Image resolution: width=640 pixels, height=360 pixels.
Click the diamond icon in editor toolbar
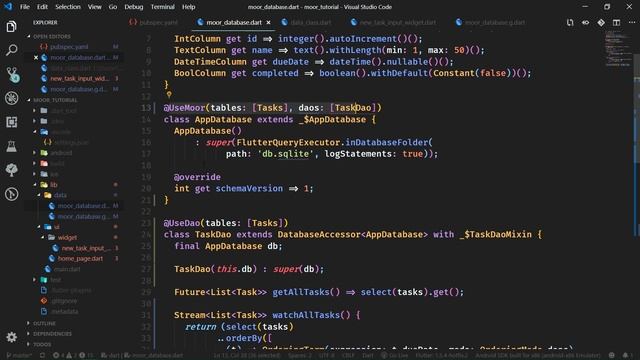(601, 22)
